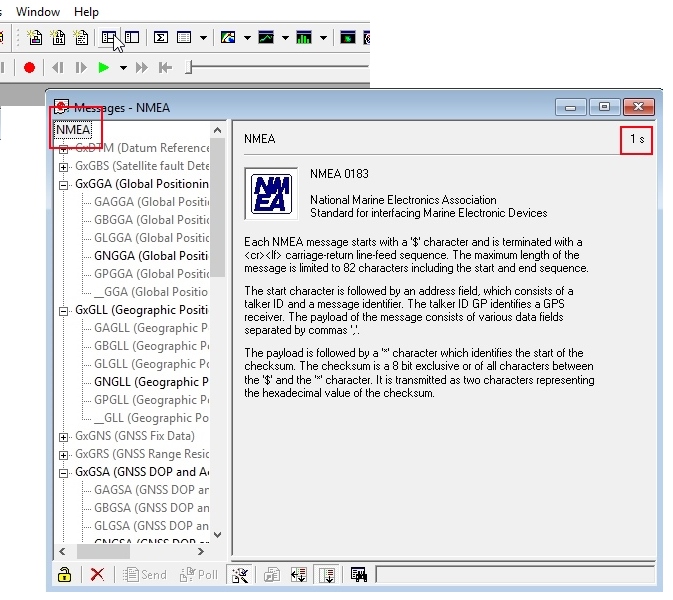The height and width of the screenshot is (600, 673).
Task: Click the disabled Poll button
Action: (x=199, y=575)
